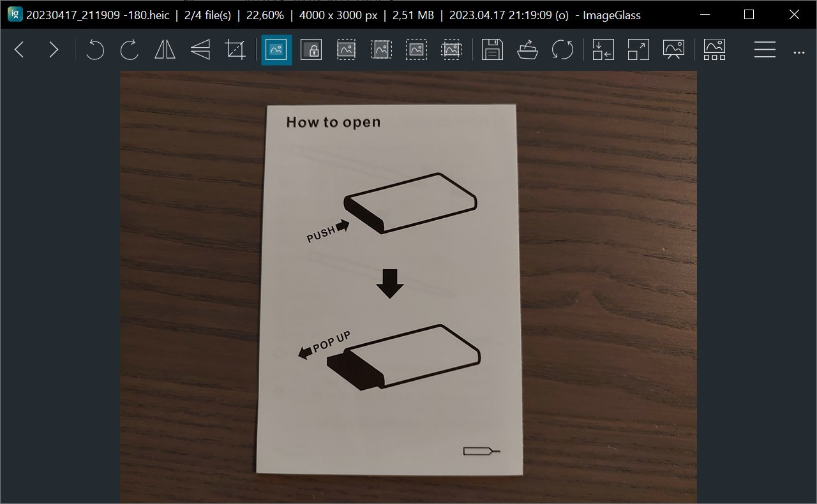
Task: Open the ImageGlass main menu
Action: pos(765,50)
